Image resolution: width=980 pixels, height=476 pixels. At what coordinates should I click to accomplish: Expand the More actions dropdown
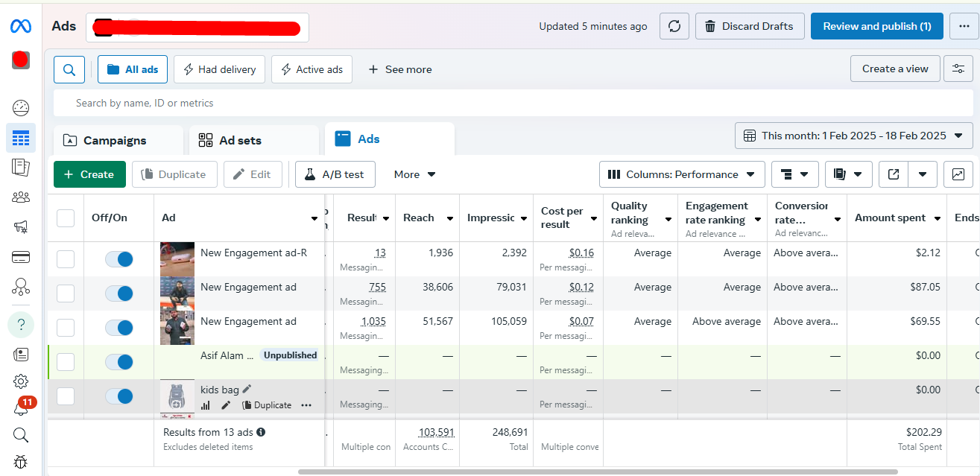tap(414, 174)
